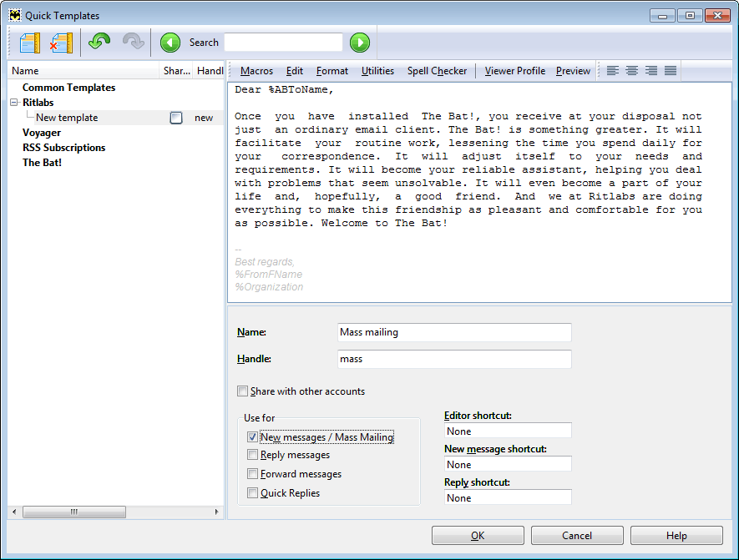
Task: Sort by the Name column header
Action: pos(84,71)
